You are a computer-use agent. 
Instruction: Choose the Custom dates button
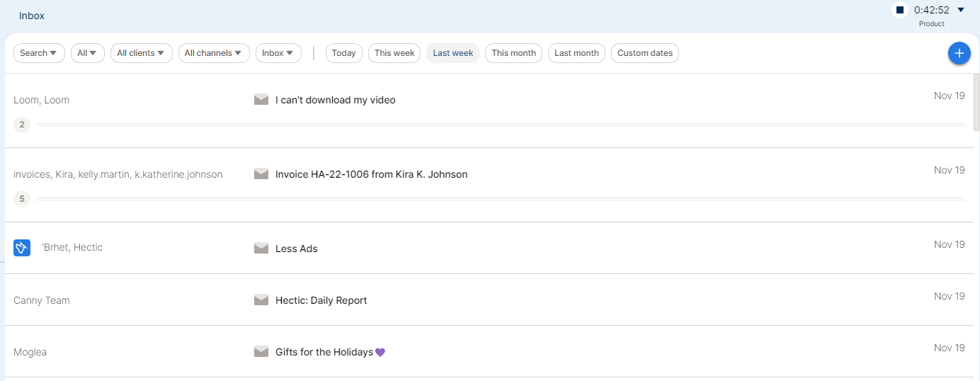coord(644,53)
